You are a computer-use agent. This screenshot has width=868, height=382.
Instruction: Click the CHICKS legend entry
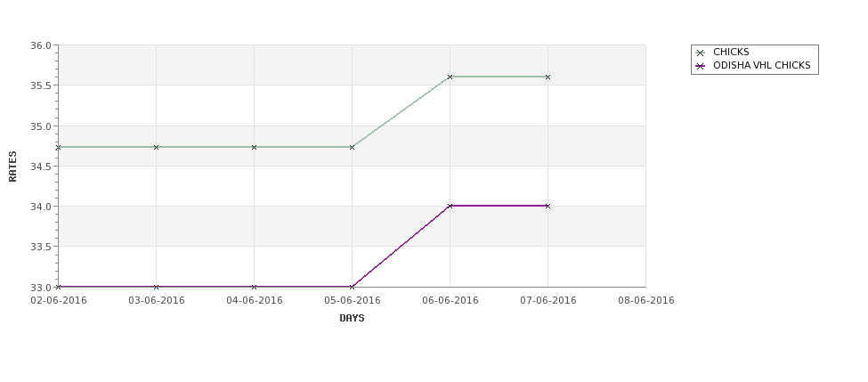[x=731, y=52]
